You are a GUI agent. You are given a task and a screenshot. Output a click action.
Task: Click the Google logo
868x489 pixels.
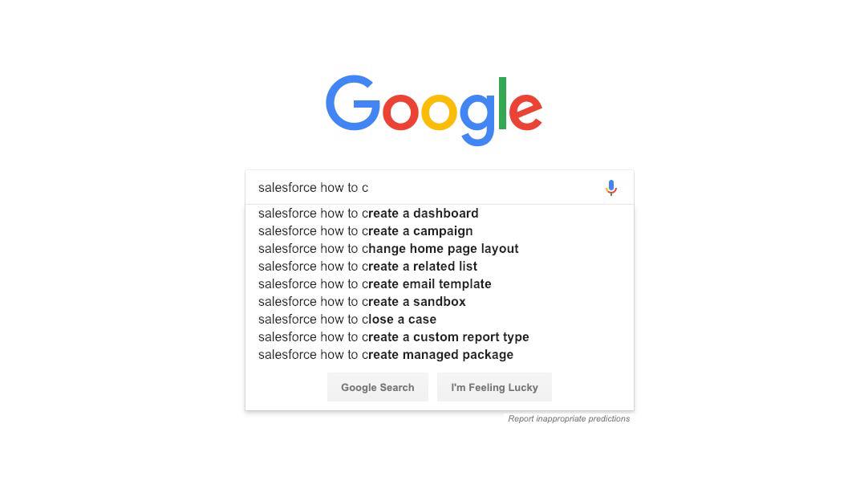pyautogui.click(x=433, y=110)
